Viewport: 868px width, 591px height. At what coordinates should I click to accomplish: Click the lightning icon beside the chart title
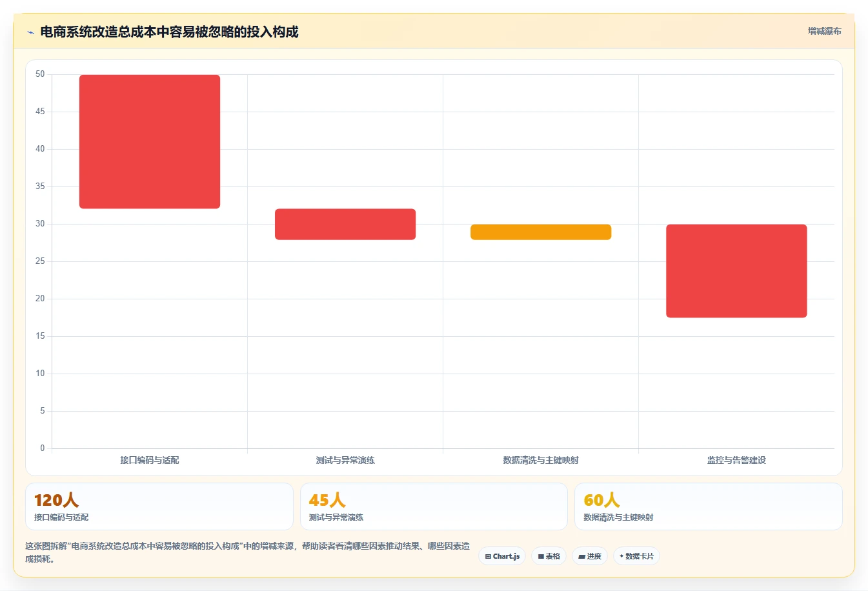click(30, 32)
